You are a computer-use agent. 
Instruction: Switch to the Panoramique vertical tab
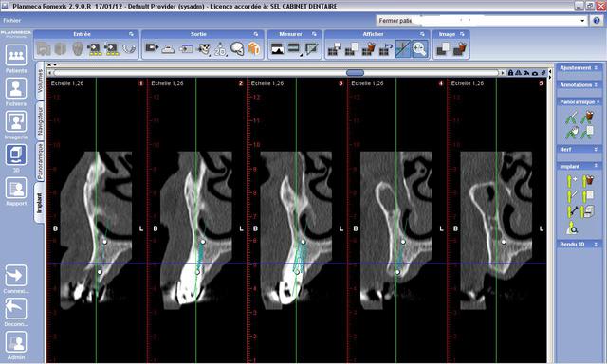click(x=40, y=161)
